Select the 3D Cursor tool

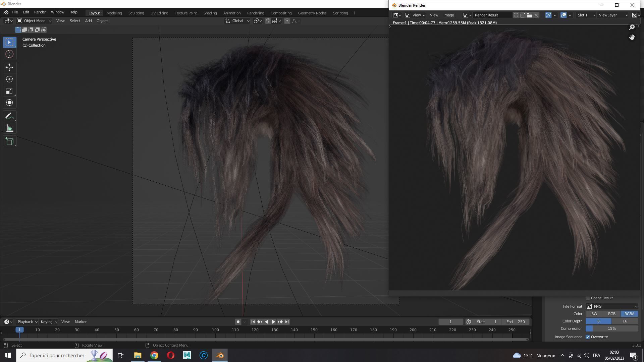pos(9,54)
